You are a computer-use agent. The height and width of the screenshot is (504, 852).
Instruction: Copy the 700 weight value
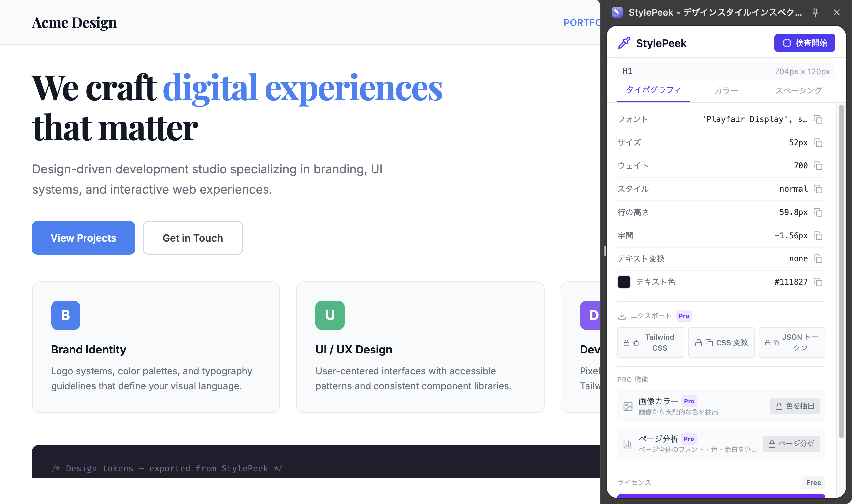(x=818, y=166)
